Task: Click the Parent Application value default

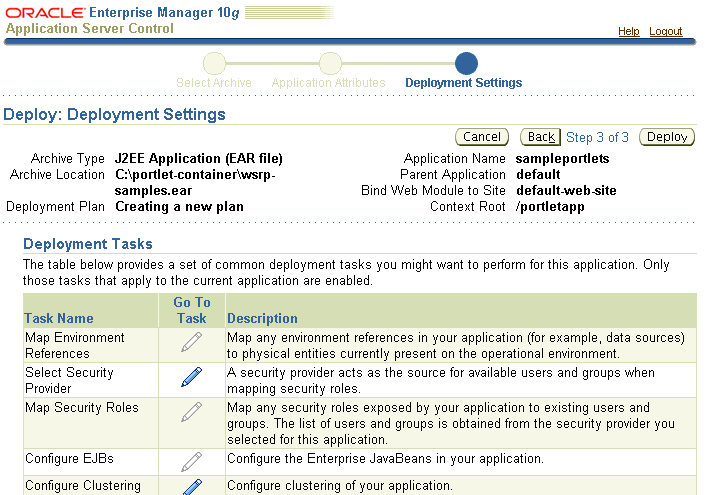Action: [x=538, y=174]
